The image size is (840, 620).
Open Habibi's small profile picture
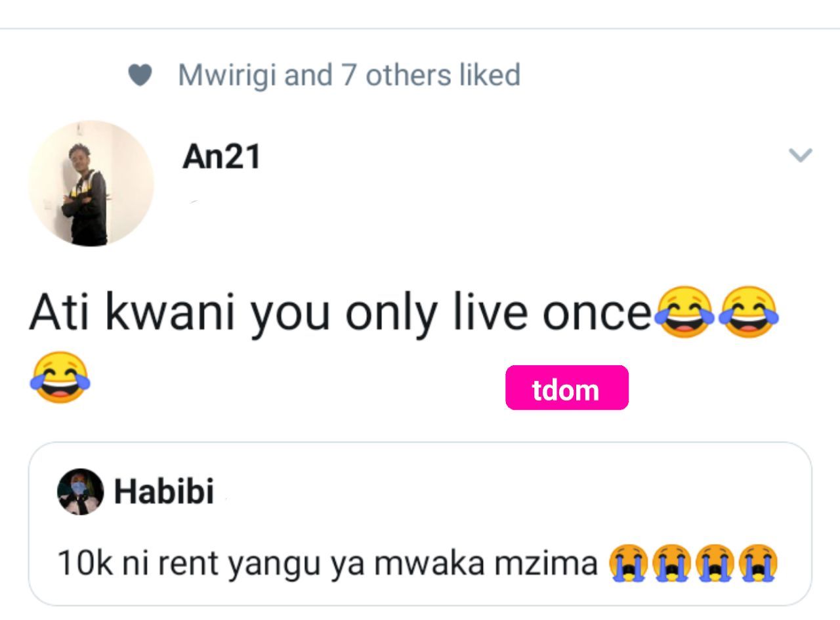click(x=80, y=492)
